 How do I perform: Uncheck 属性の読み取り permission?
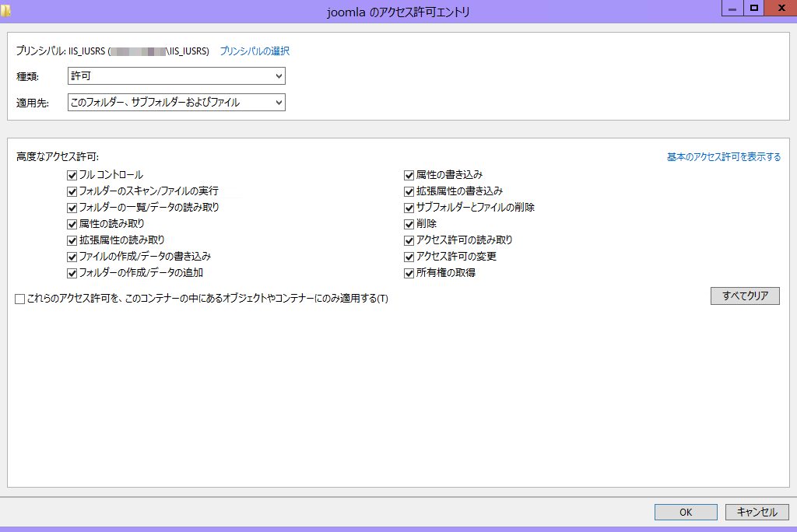tap(72, 224)
